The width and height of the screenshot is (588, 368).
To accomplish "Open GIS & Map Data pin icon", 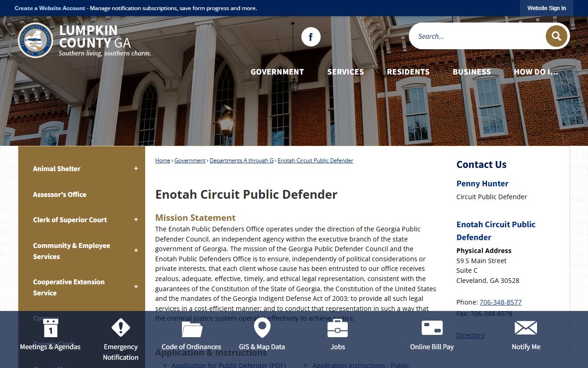I will coord(262,328).
